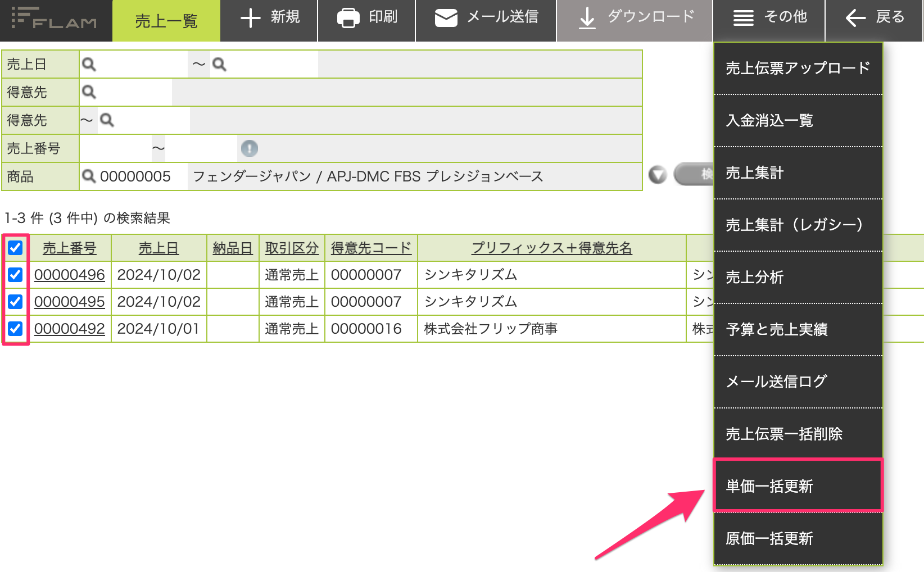This screenshot has height=572, width=924.
Task: Click the 印刷 button
Action: [x=367, y=21]
